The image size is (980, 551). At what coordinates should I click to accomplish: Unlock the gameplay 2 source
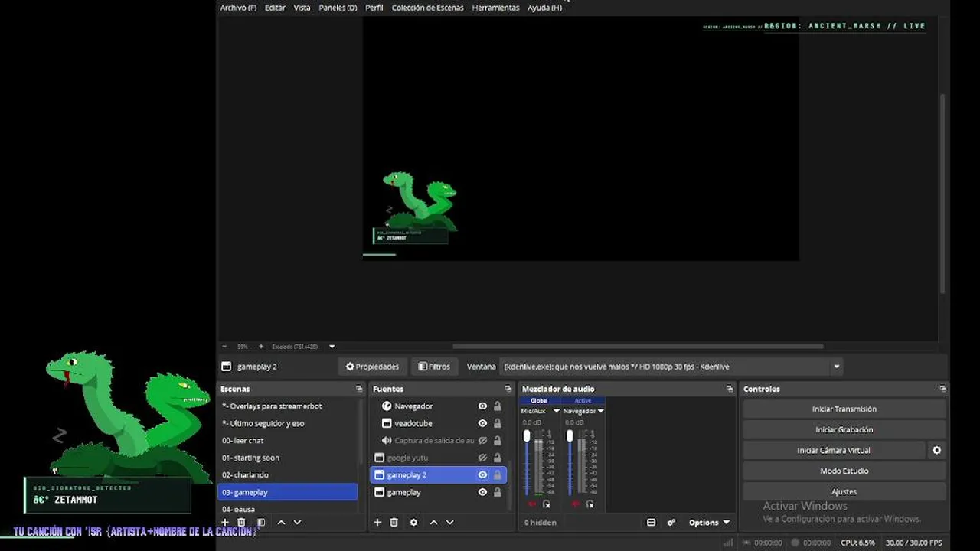pyautogui.click(x=498, y=474)
